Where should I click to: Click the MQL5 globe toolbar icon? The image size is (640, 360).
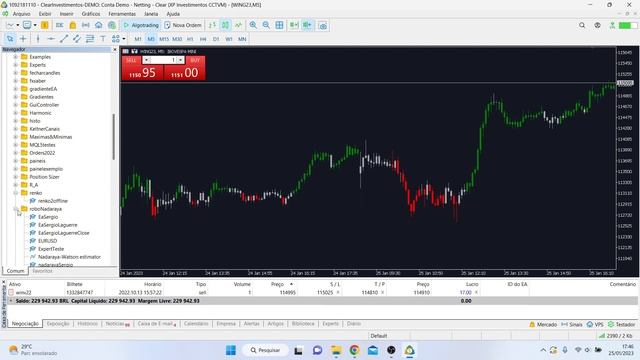tap(112, 25)
